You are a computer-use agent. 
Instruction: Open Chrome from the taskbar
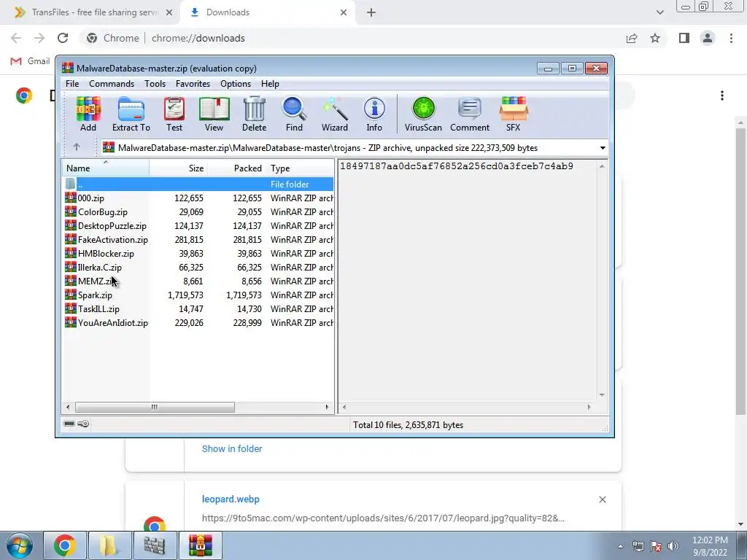[65, 545]
